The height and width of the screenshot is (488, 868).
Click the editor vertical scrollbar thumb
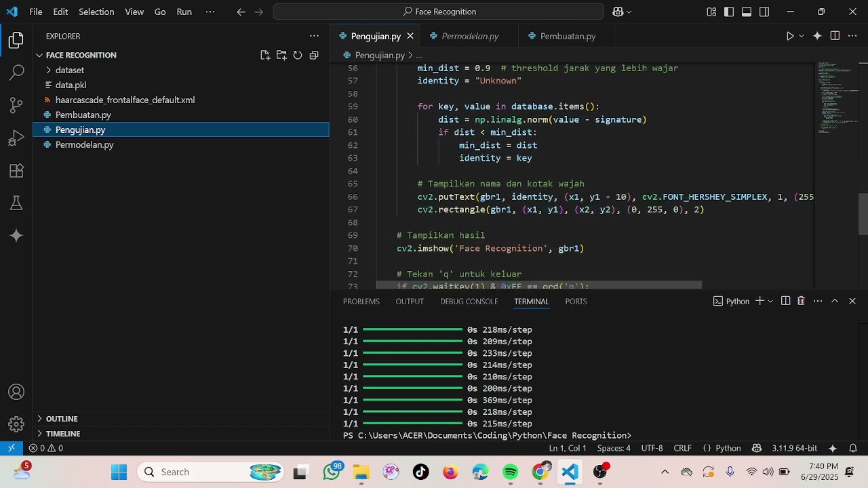pos(863,213)
